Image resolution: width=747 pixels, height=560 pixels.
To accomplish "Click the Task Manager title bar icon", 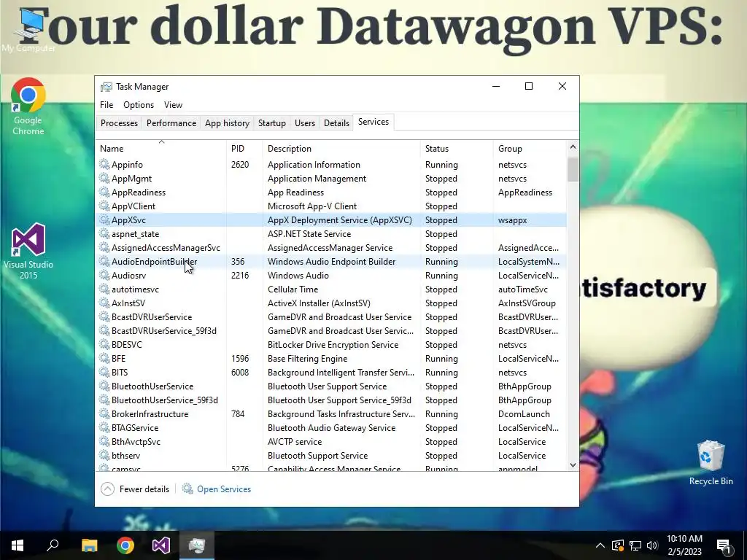I will 107,87.
